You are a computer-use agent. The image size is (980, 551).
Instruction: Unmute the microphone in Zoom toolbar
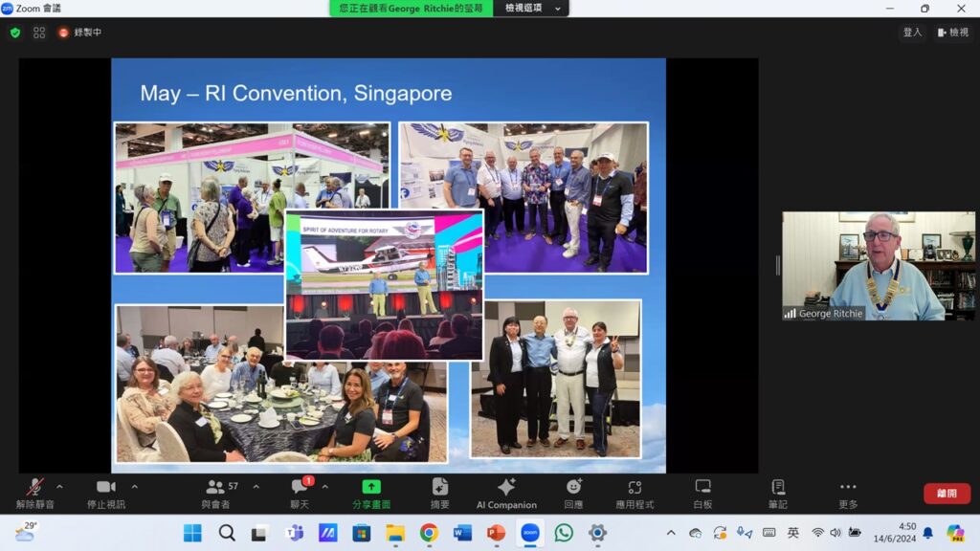point(35,488)
